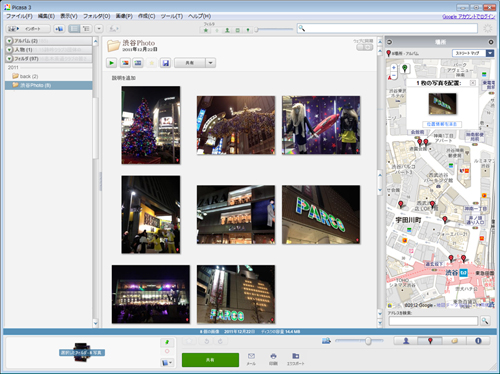The image size is (500, 374).
Task: Open the 編集(E) menu
Action: pyautogui.click(x=46, y=16)
